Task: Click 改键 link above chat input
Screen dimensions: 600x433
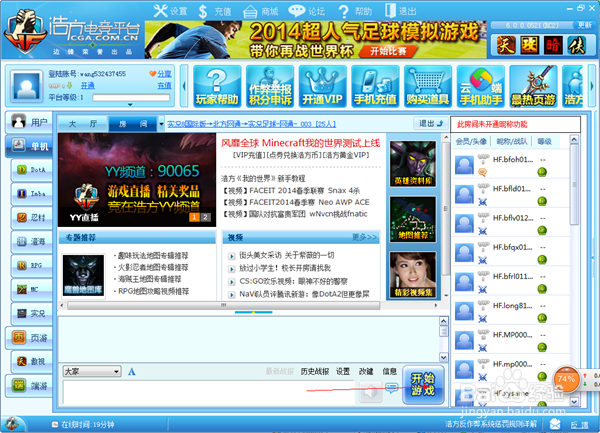Action: coord(366,371)
